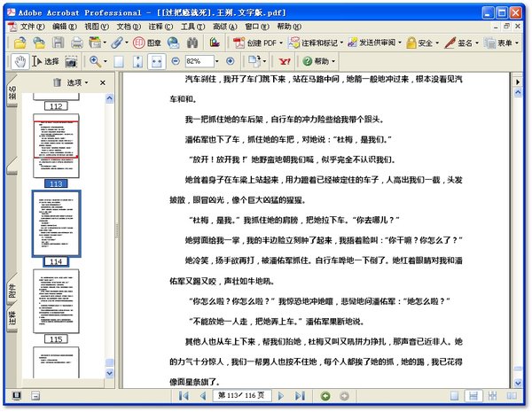Enable continuous facing page layout

tap(492, 396)
